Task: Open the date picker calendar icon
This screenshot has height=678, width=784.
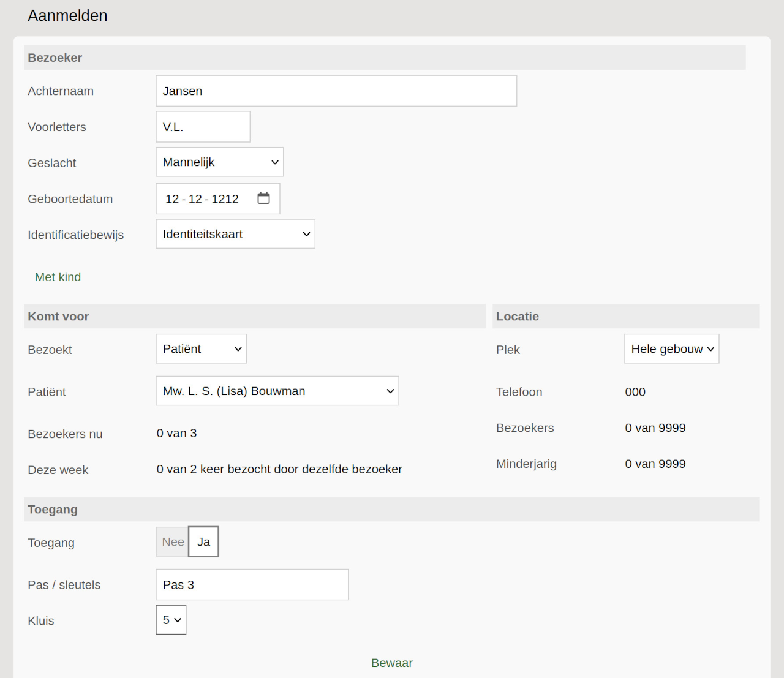Action: pyautogui.click(x=263, y=198)
